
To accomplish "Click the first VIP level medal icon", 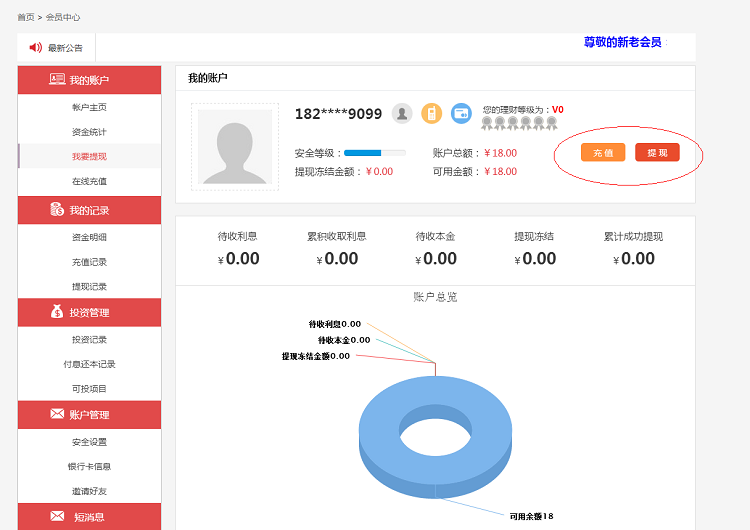I will (x=487, y=123).
